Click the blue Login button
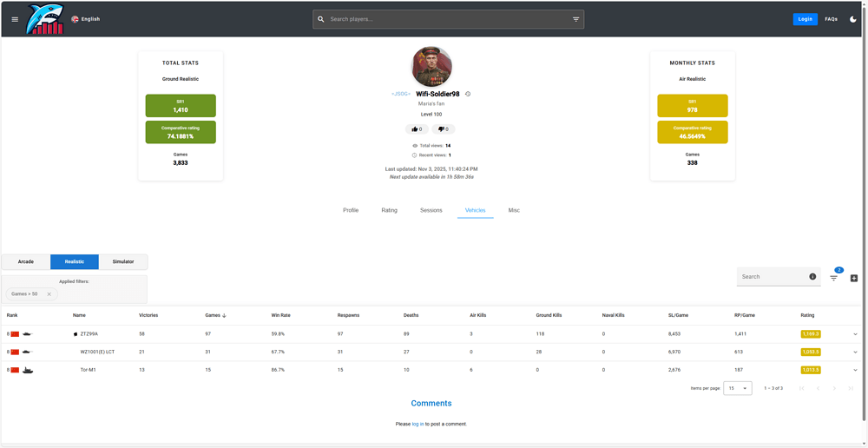This screenshot has height=448, width=868. point(805,19)
